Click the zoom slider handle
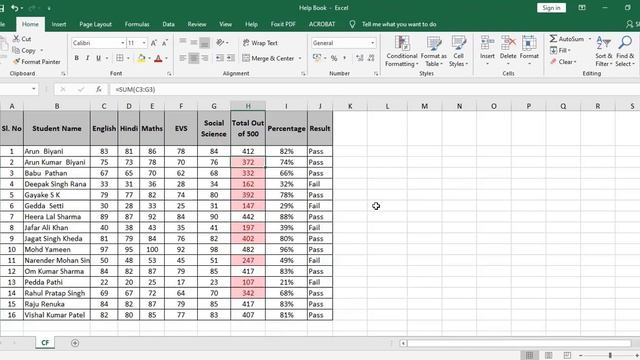Screen dimensions: 640x360 tap(610, 356)
